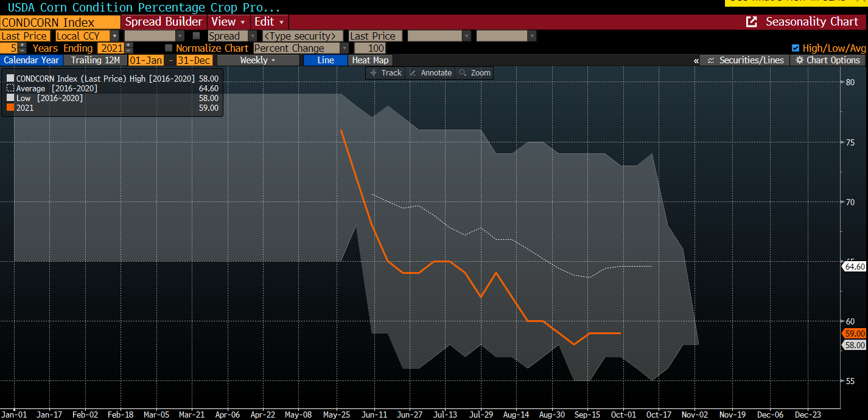
Task: Click the pop-out icon beside Seasonality Chart
Action: (752, 22)
